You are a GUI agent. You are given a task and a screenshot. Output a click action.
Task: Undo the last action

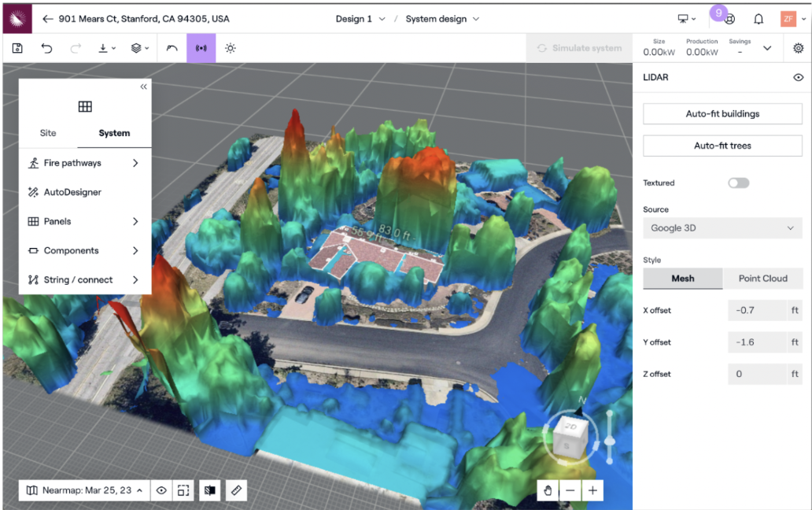[x=46, y=48]
